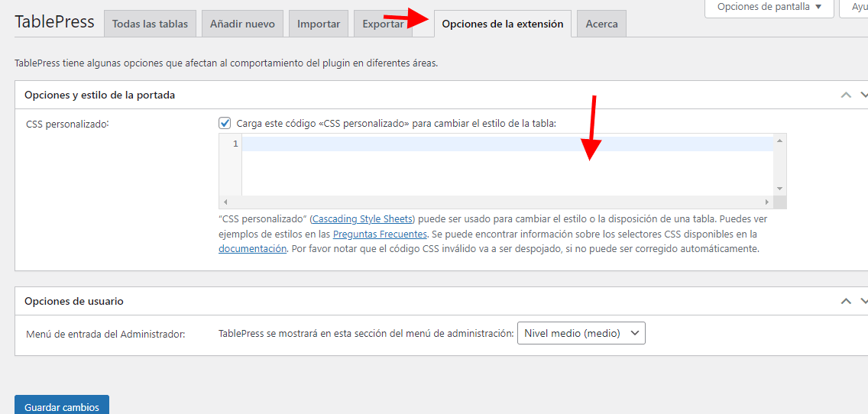Click the TablePress page title
The width and height of the screenshot is (868, 414).
tap(54, 22)
